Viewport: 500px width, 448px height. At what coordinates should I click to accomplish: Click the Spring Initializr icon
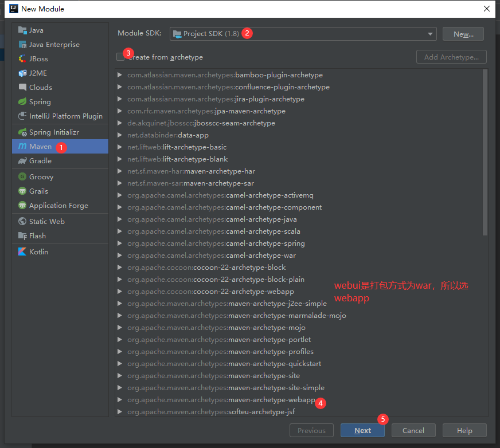click(22, 132)
